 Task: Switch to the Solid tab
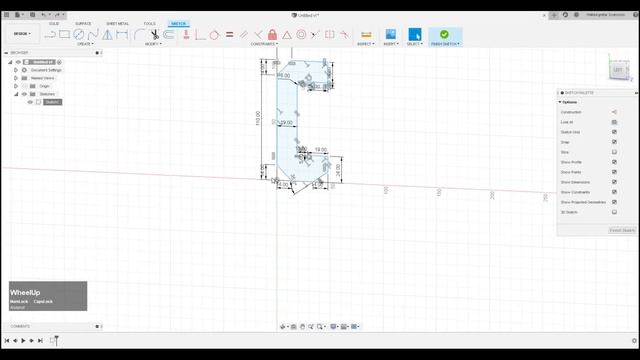click(53, 24)
